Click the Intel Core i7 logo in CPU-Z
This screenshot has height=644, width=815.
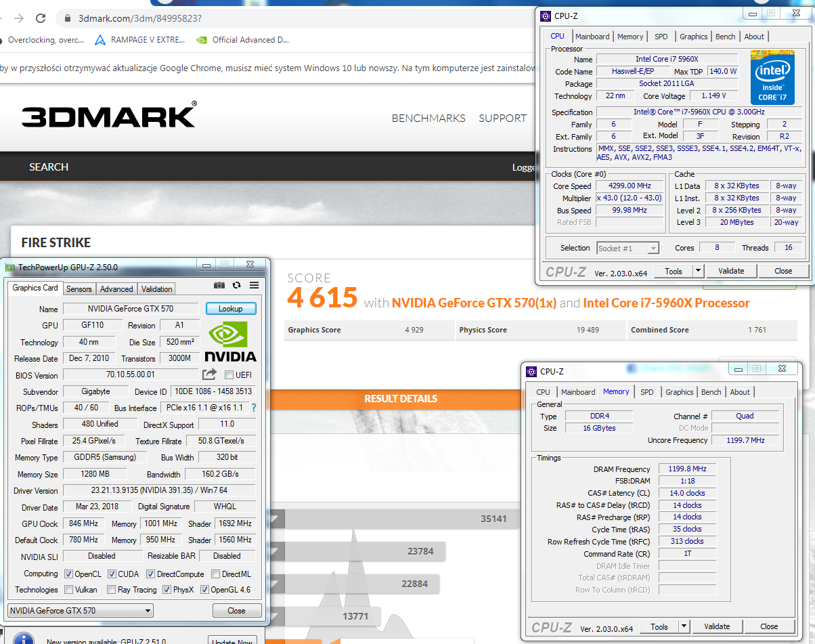click(772, 77)
